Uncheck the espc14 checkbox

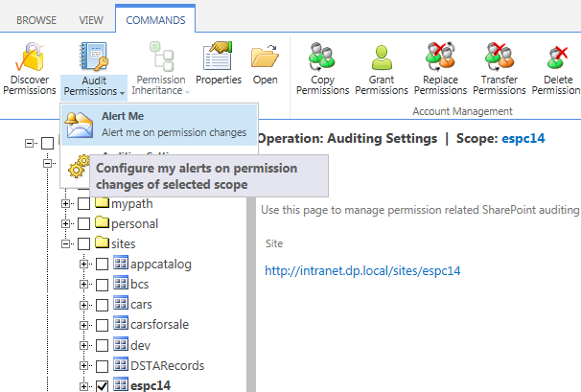click(x=102, y=385)
